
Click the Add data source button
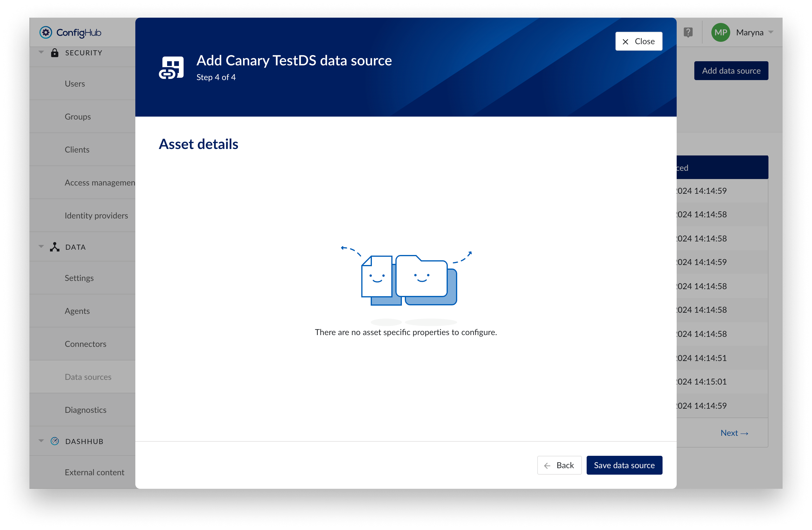(x=731, y=70)
